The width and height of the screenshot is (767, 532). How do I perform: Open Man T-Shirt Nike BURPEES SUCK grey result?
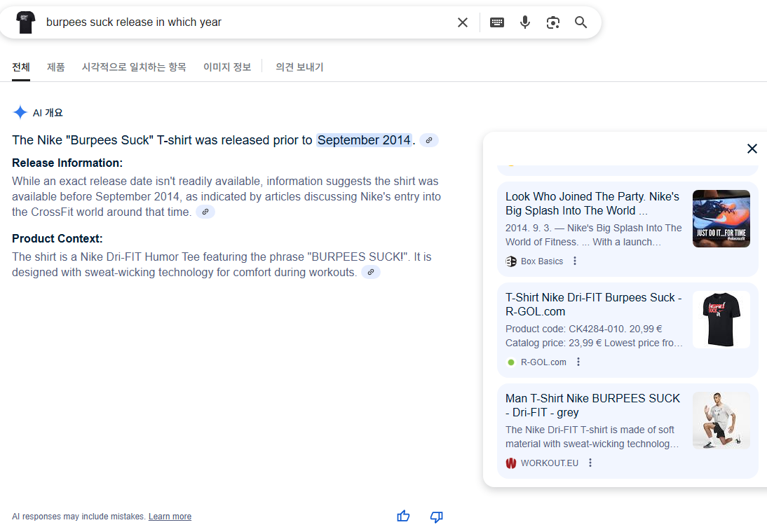(x=592, y=405)
